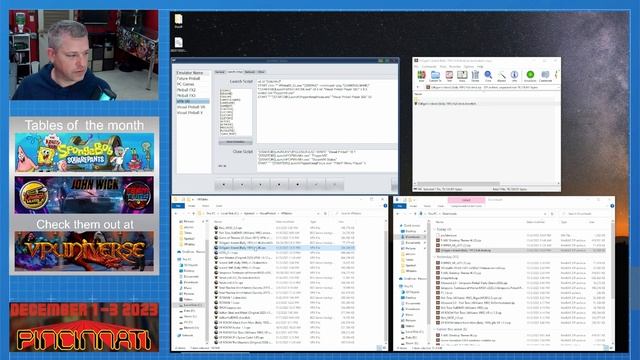Click the WinRAR View icon
This screenshot has height=360, width=640.
462,75
